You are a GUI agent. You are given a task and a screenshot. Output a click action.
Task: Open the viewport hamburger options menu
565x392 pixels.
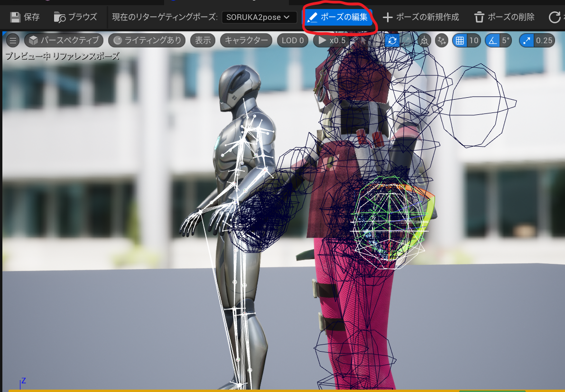pyautogui.click(x=13, y=40)
